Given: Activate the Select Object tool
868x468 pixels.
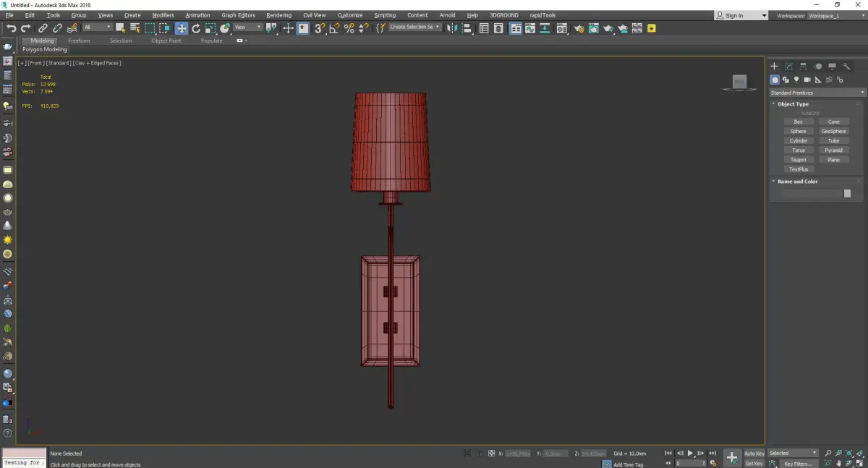Looking at the screenshot, I should pyautogui.click(x=121, y=28).
